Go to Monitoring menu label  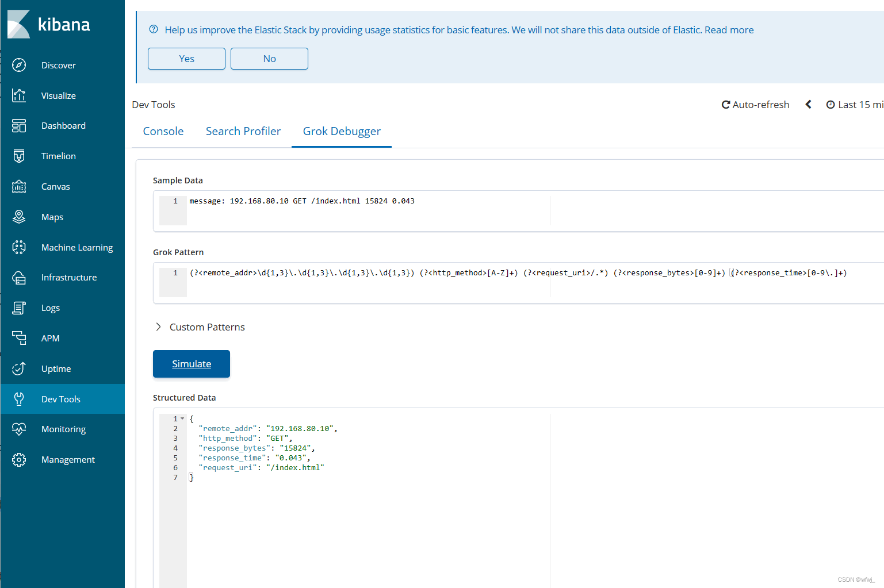tap(63, 429)
